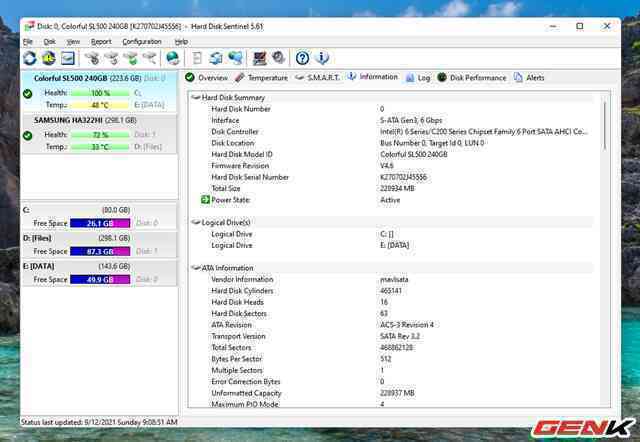
Task: Select the Information tab
Action: [372, 77]
